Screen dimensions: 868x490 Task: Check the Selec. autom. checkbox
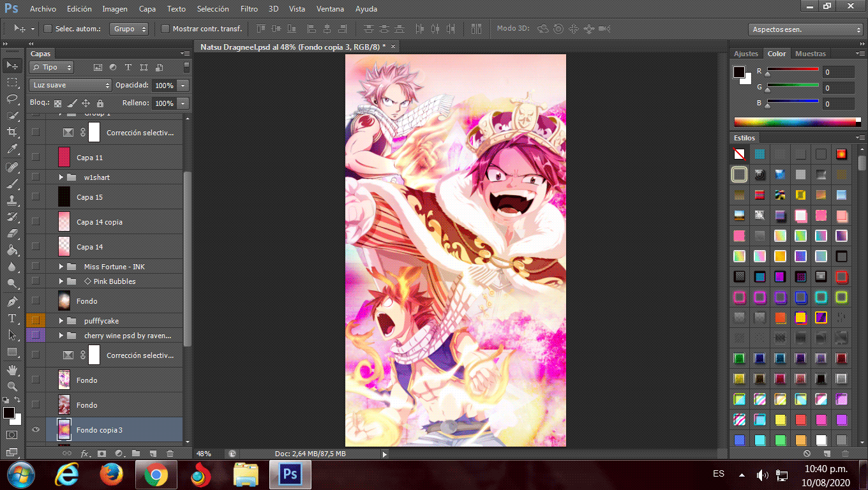(x=48, y=29)
